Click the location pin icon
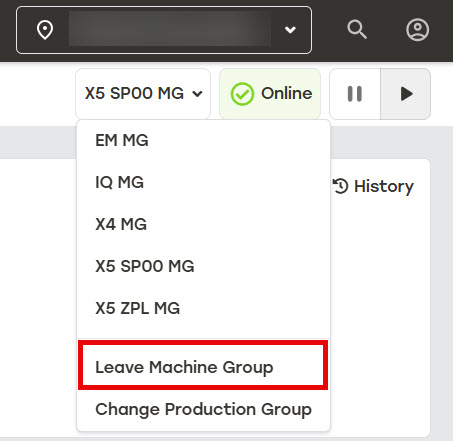453x441 pixels. click(x=45, y=30)
